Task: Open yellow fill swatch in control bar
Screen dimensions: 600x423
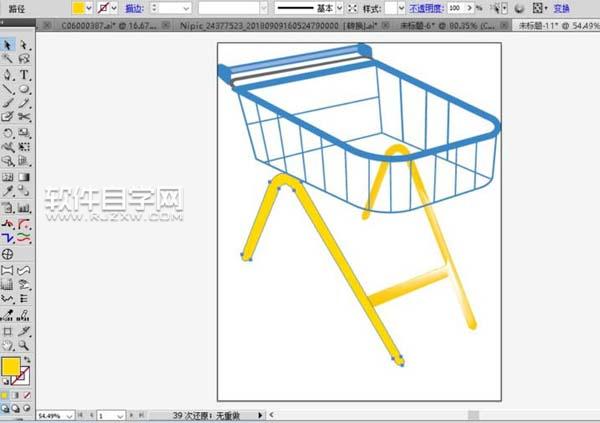Action: [x=78, y=8]
